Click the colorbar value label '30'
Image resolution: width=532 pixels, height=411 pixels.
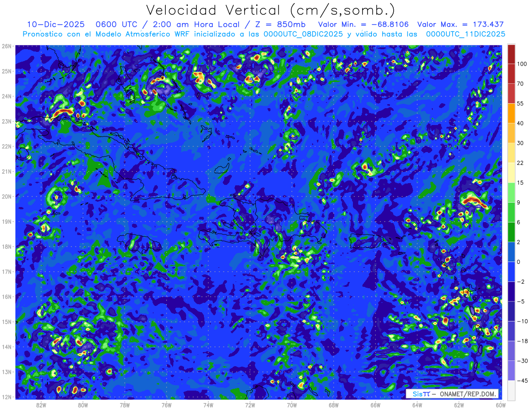[520, 143]
